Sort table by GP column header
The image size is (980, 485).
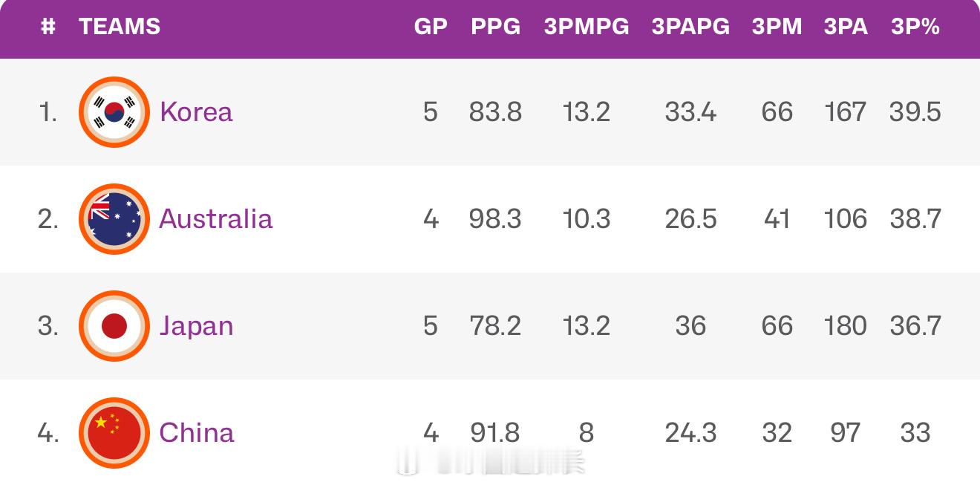click(x=431, y=27)
